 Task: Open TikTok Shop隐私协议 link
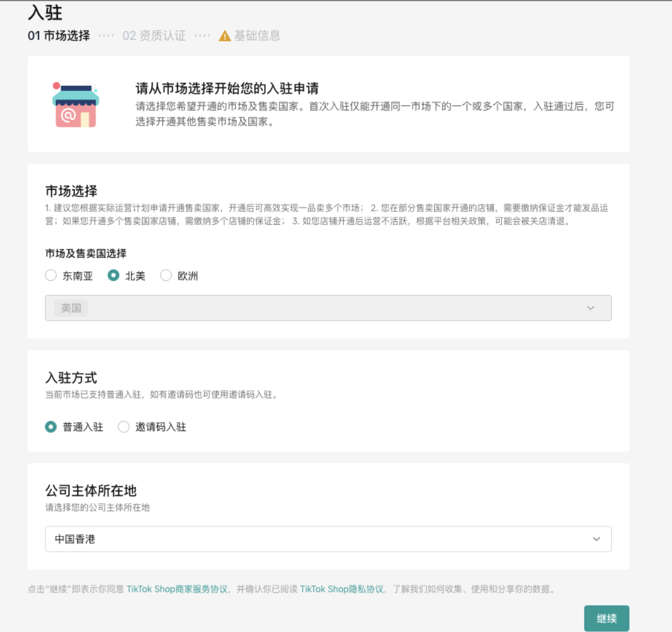point(342,589)
